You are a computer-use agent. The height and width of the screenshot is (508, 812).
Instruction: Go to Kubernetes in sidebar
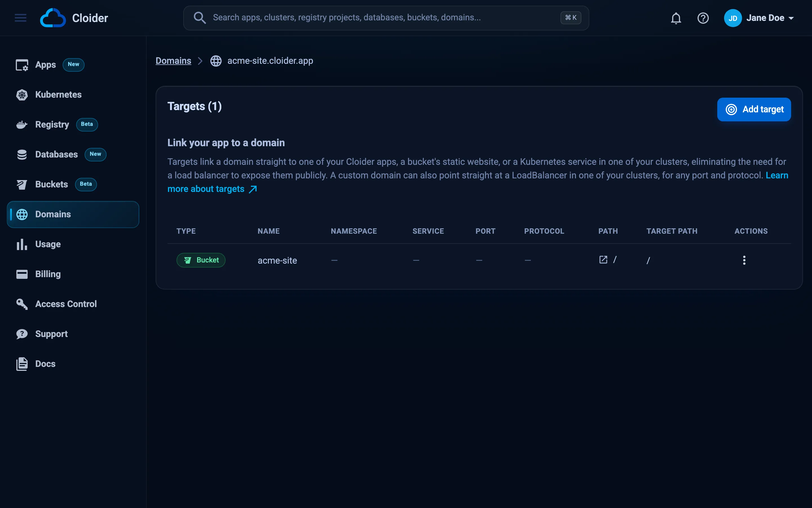click(73, 95)
